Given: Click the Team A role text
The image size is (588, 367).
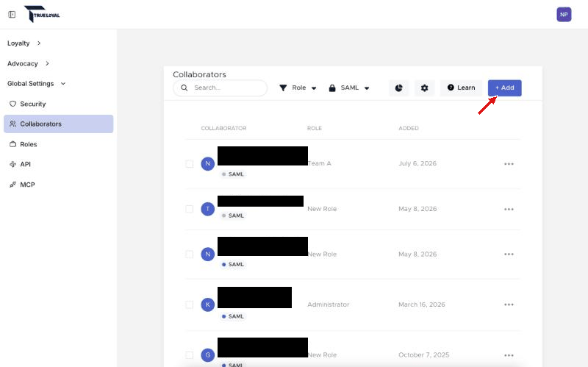Looking at the screenshot, I should click(x=320, y=163).
